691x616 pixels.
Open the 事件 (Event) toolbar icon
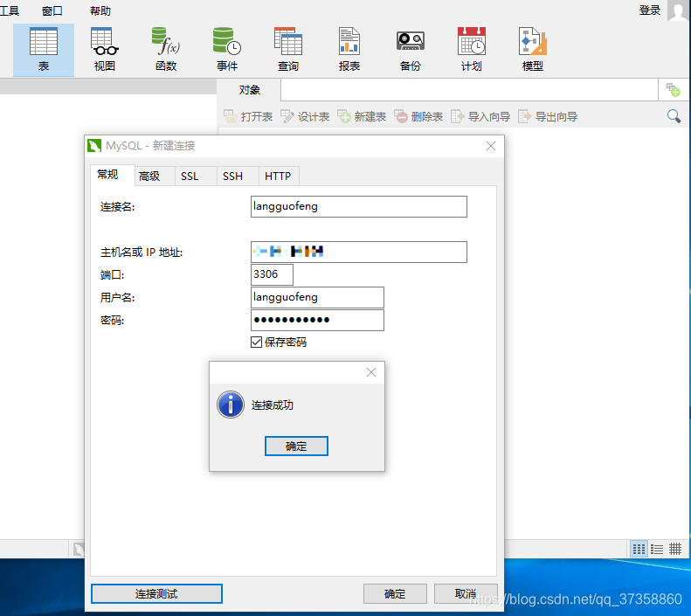[227, 50]
